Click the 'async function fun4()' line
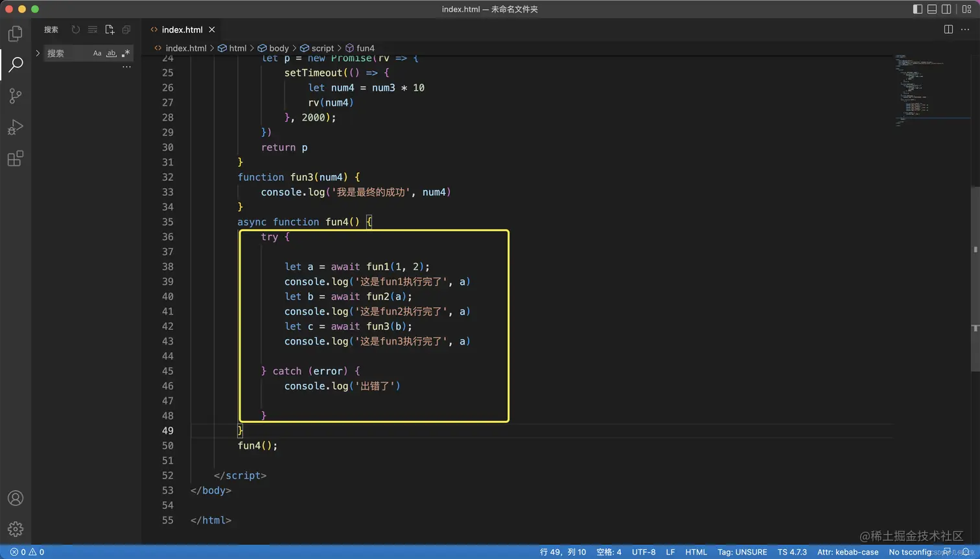 pyautogui.click(x=305, y=222)
